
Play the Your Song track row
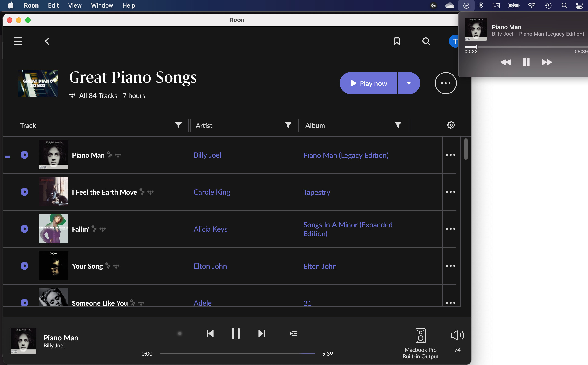(x=24, y=266)
